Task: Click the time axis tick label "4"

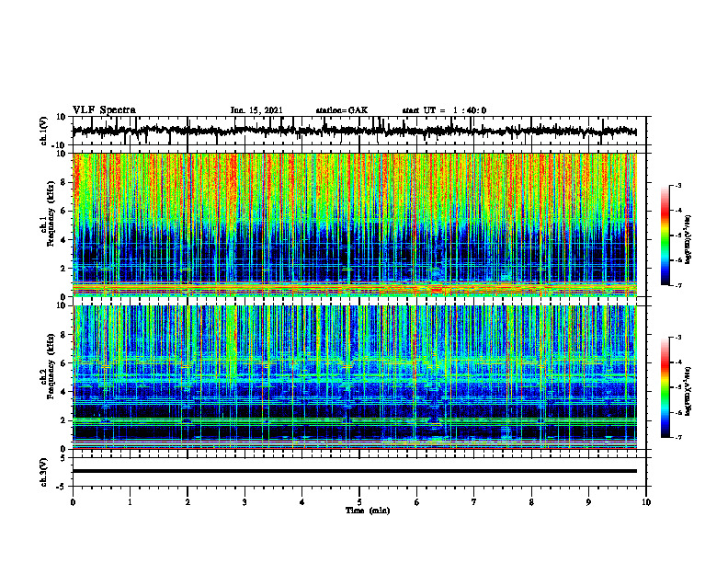Action: pos(302,502)
